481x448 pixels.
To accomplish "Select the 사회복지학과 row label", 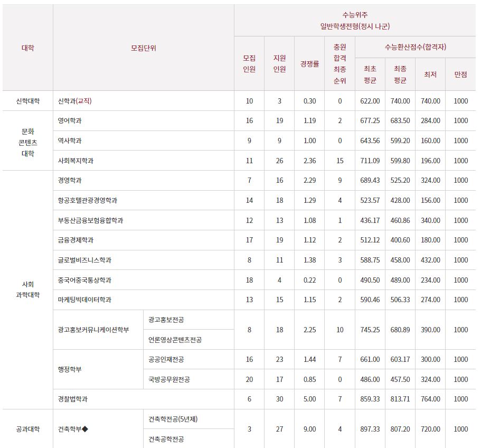I will click(76, 161).
